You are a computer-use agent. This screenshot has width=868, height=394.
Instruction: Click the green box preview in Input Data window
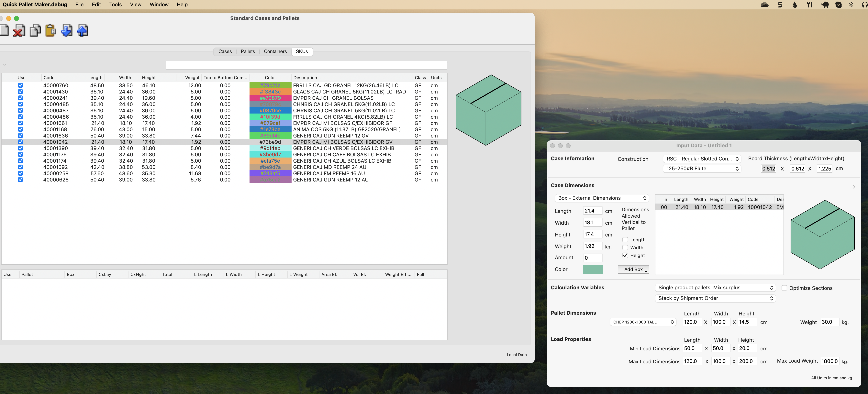coord(822,235)
